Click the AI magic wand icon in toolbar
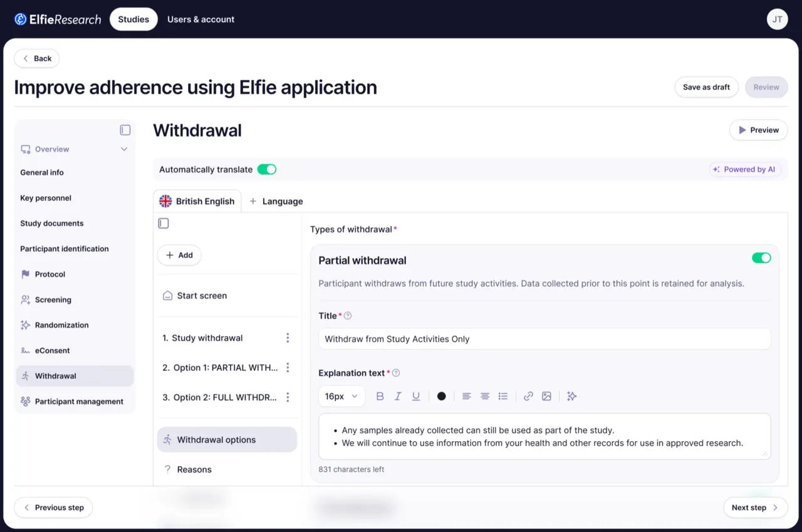This screenshot has height=532, width=802. pyautogui.click(x=571, y=396)
